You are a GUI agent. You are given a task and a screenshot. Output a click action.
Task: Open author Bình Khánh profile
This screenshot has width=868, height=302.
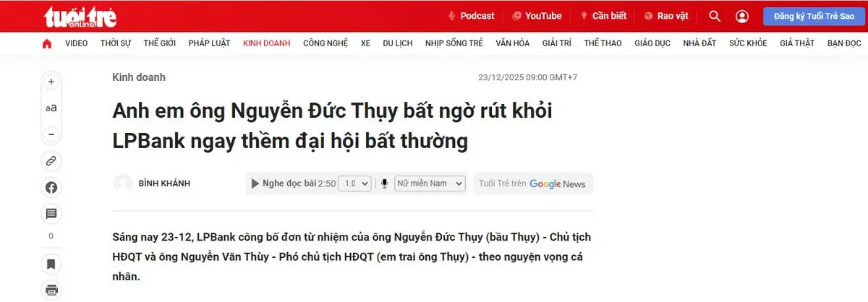point(164,184)
